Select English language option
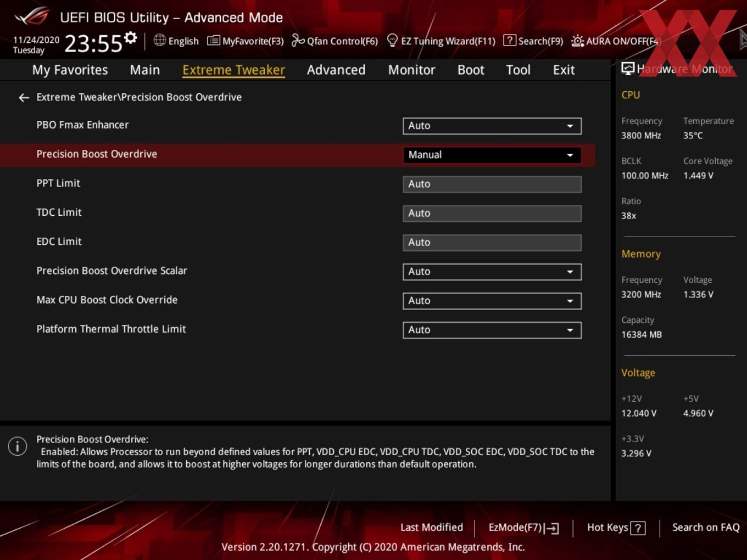The width and height of the screenshot is (747, 560). pos(183,41)
